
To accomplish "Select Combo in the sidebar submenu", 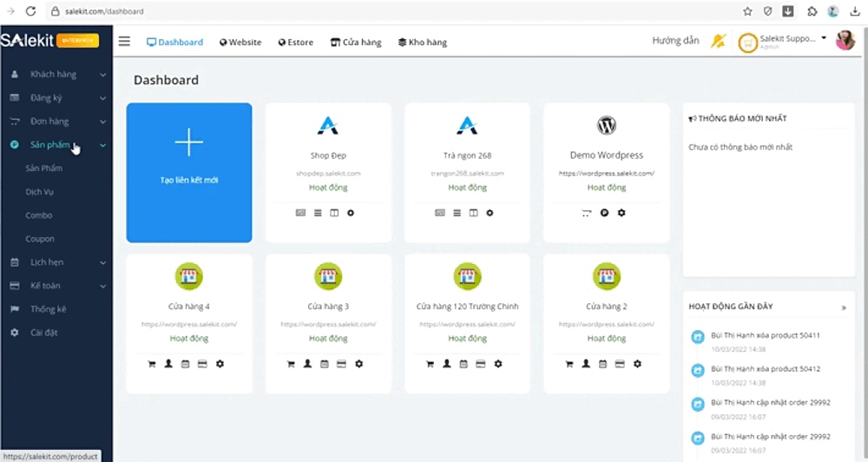I will tap(39, 215).
